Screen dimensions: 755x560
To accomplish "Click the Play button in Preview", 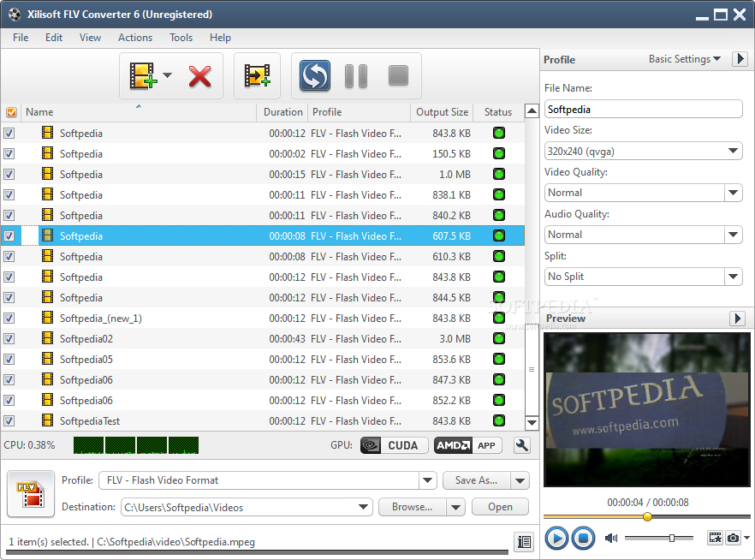I will point(556,538).
